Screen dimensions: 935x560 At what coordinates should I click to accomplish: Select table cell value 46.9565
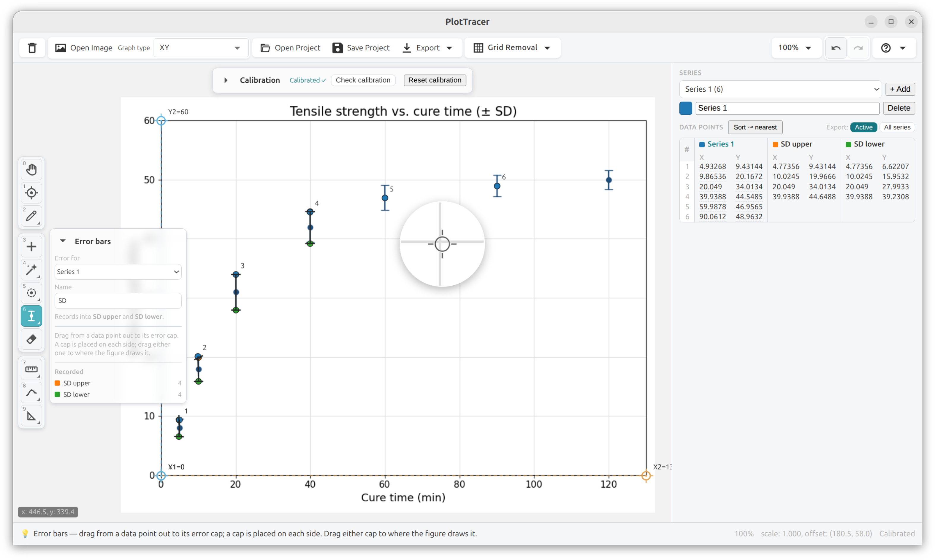pyautogui.click(x=749, y=207)
